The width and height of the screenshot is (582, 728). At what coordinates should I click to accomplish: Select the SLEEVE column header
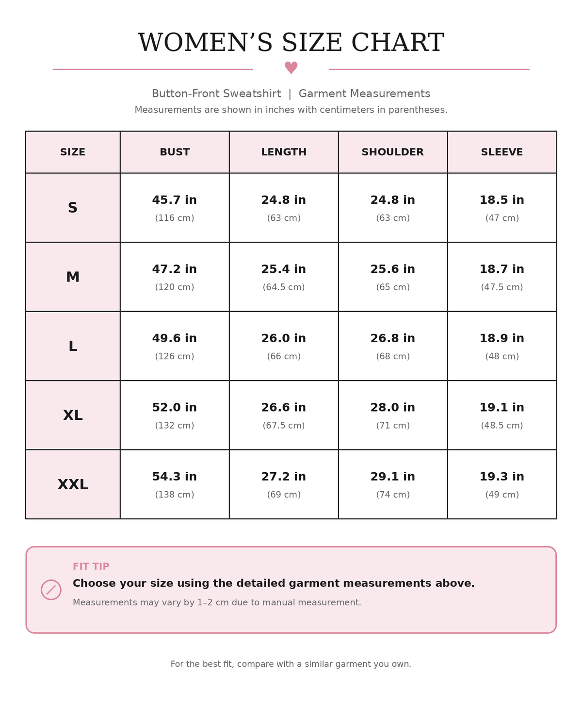pyautogui.click(x=502, y=152)
